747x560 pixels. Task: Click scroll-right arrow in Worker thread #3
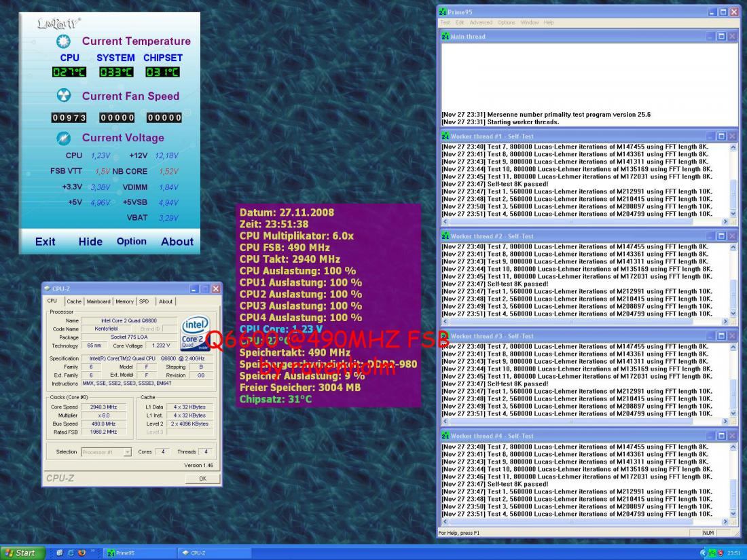(x=725, y=422)
